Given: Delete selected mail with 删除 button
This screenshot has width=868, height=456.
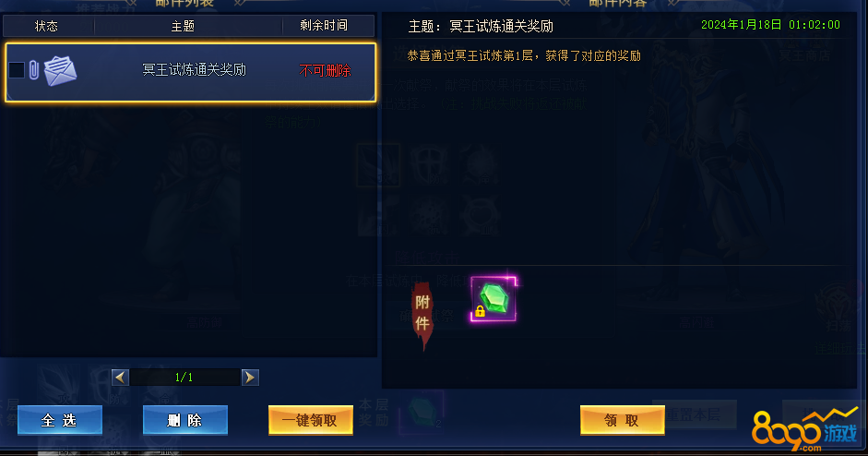Looking at the screenshot, I should (184, 420).
